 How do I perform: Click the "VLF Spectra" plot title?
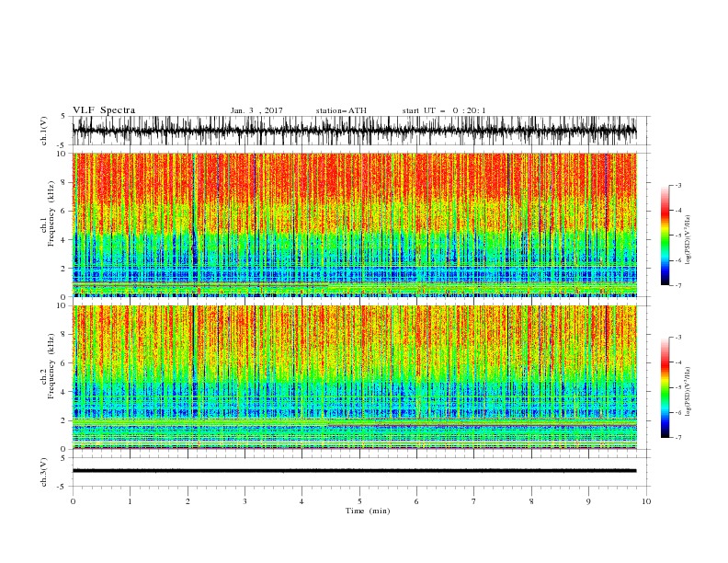(x=104, y=110)
